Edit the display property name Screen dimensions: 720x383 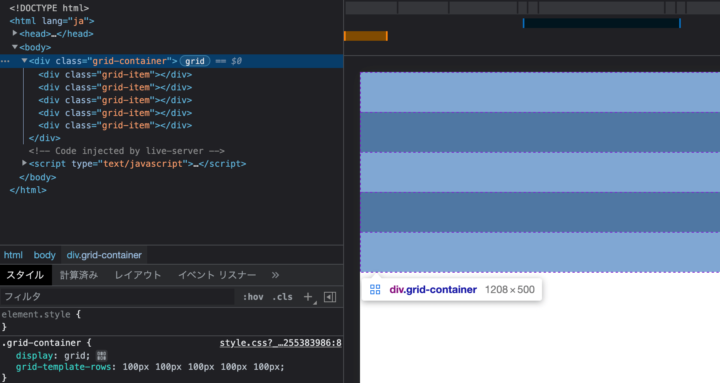[34, 355]
